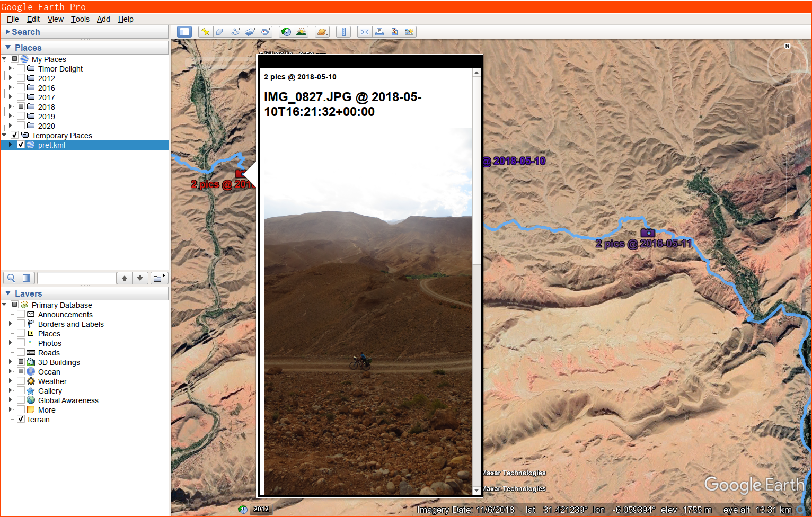Uncheck the Temporary Places checkbox

coord(14,135)
